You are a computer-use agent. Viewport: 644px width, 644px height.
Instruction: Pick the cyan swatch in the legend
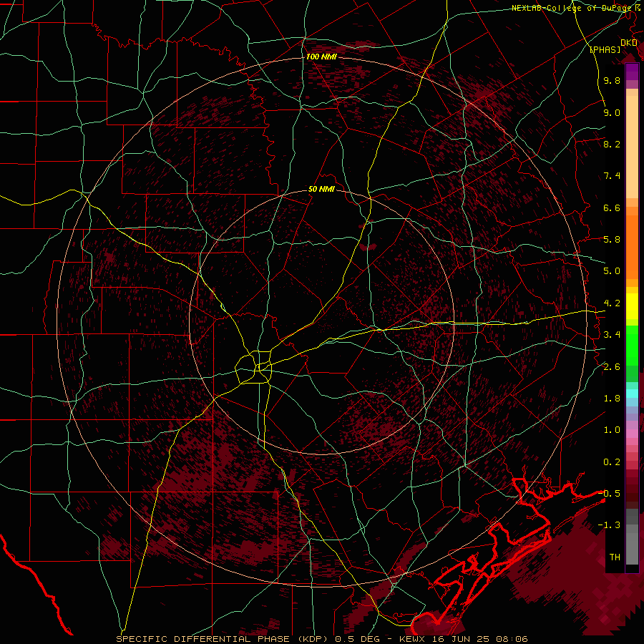[632, 394]
